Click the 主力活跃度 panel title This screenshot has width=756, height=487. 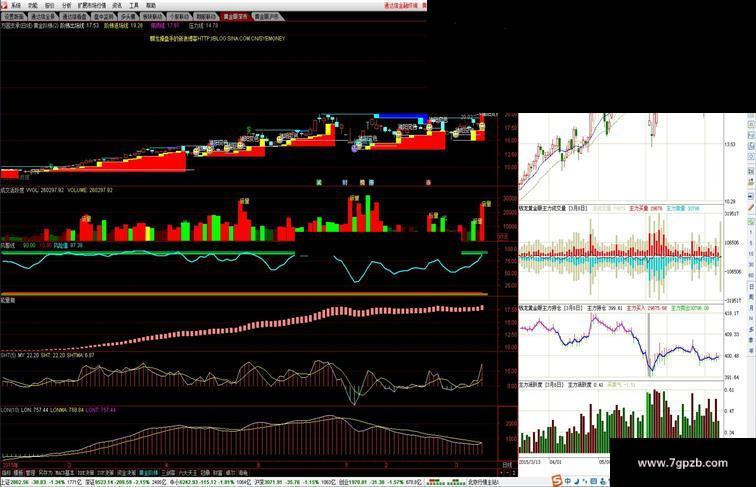pos(531,385)
